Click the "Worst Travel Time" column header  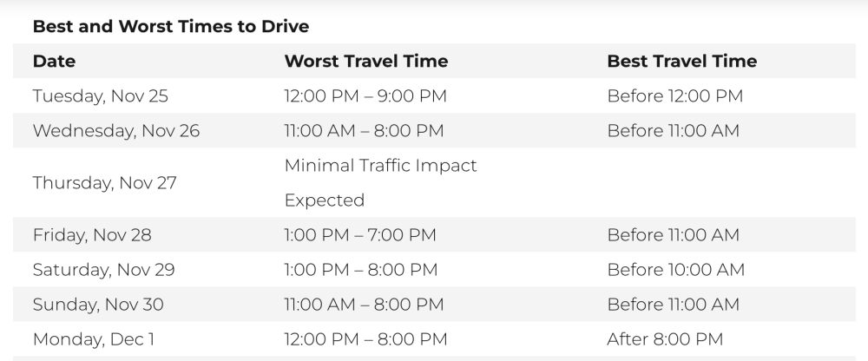tap(365, 61)
